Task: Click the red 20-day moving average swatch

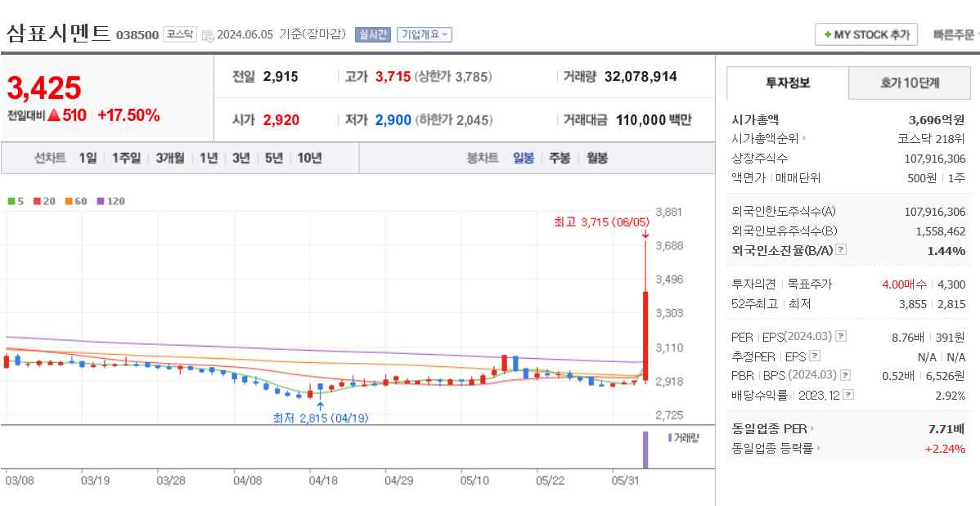Action: pyautogui.click(x=37, y=201)
